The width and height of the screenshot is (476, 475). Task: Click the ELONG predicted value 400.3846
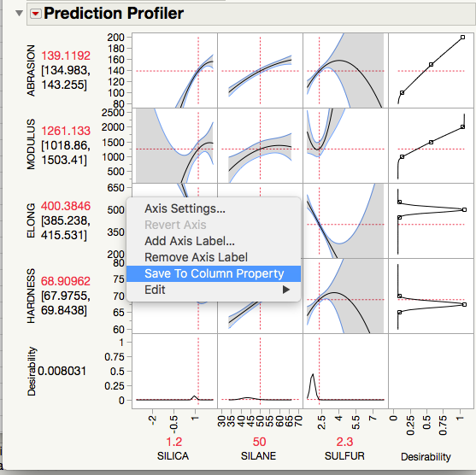click(66, 206)
